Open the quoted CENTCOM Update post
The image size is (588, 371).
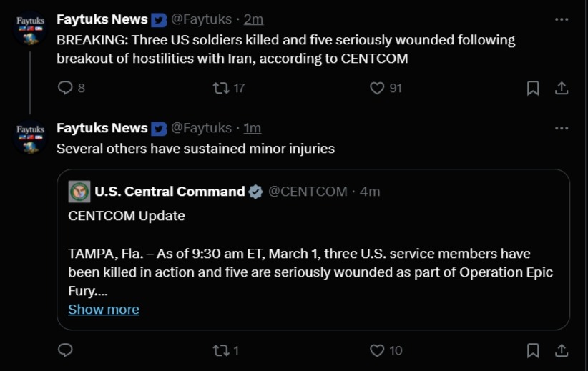313,249
